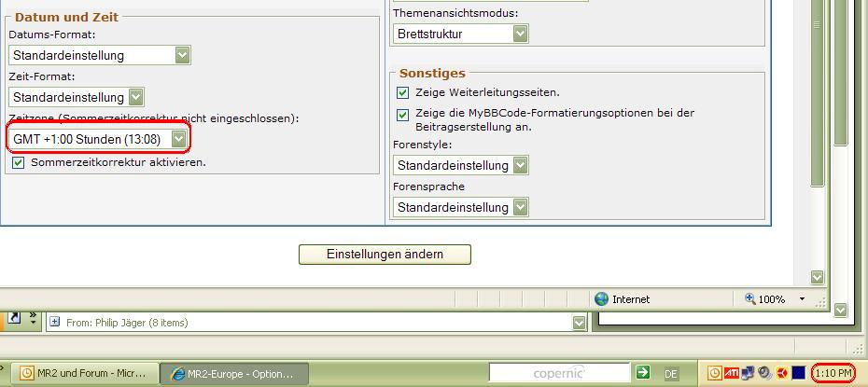Open the Datums-Format dropdown
Screen dimensions: 868x387
pyautogui.click(x=182, y=55)
